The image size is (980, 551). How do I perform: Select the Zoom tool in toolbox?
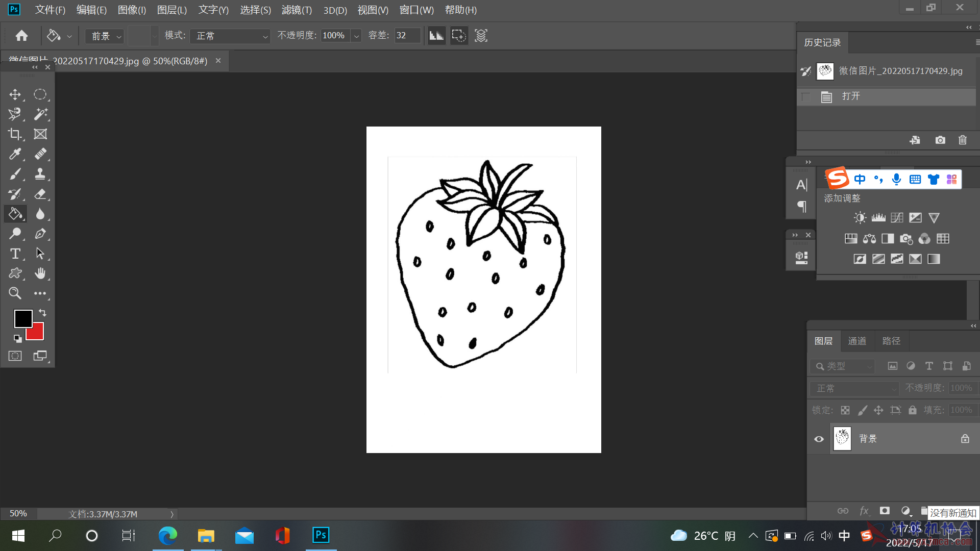[15, 293]
